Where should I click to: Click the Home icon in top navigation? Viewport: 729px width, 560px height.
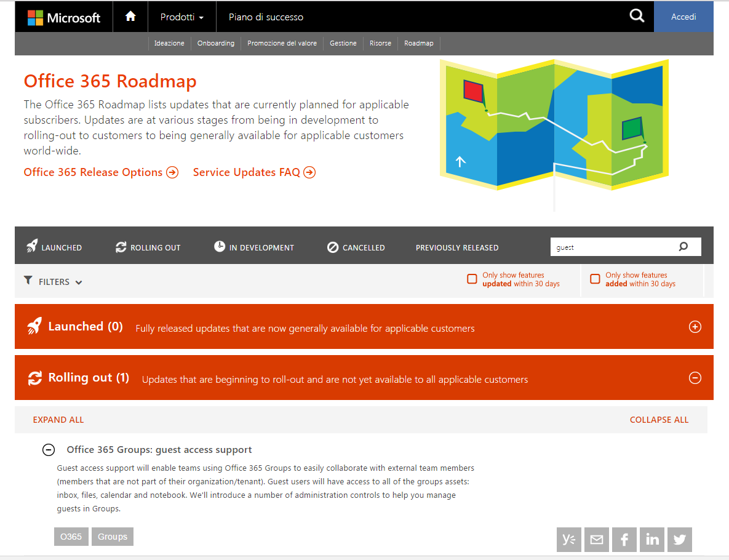pyautogui.click(x=130, y=17)
